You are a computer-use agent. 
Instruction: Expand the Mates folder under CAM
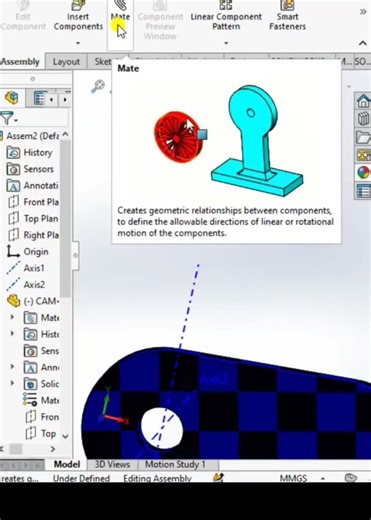(x=12, y=317)
